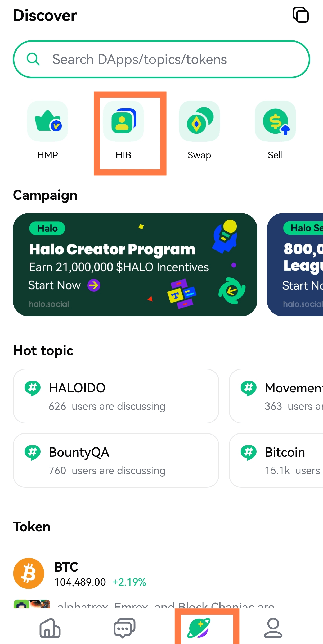Tap the Bitcoin logo icon
Image resolution: width=323 pixels, height=644 pixels.
(29, 573)
